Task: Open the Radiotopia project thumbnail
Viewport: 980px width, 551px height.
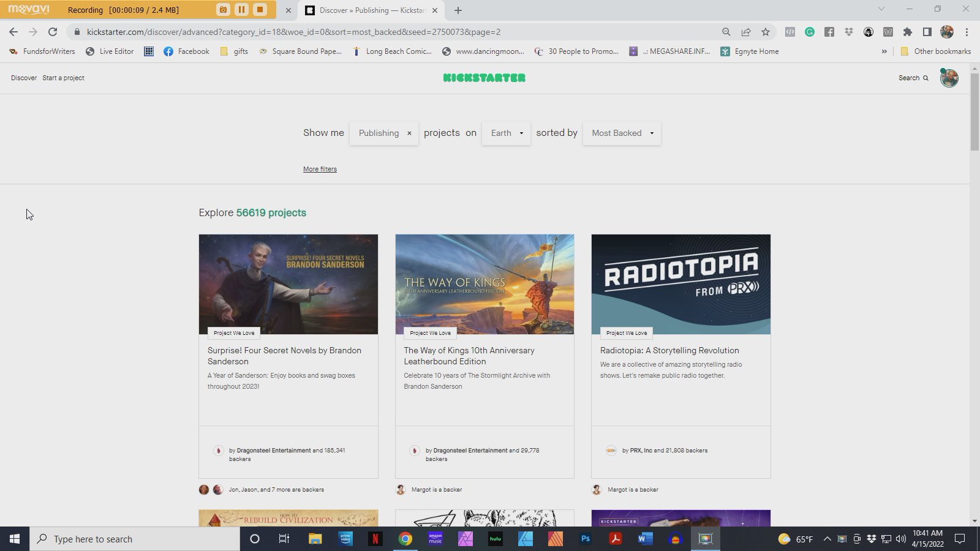Action: [x=681, y=284]
